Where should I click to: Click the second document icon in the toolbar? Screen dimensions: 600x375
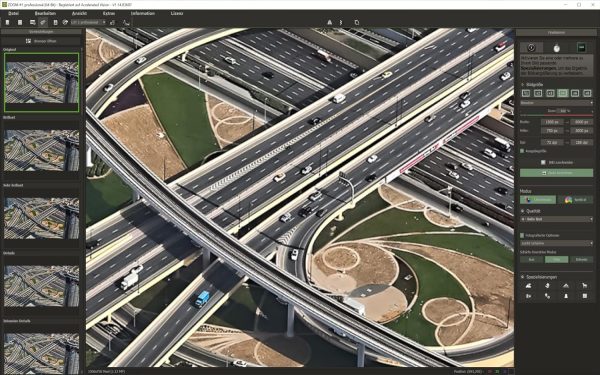(20, 23)
